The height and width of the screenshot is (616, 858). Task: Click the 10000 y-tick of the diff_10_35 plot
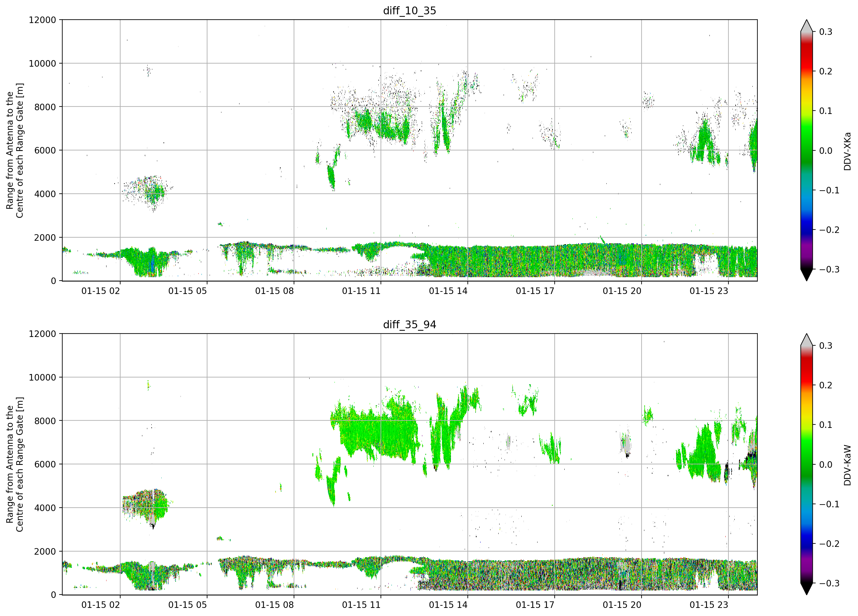click(42, 64)
